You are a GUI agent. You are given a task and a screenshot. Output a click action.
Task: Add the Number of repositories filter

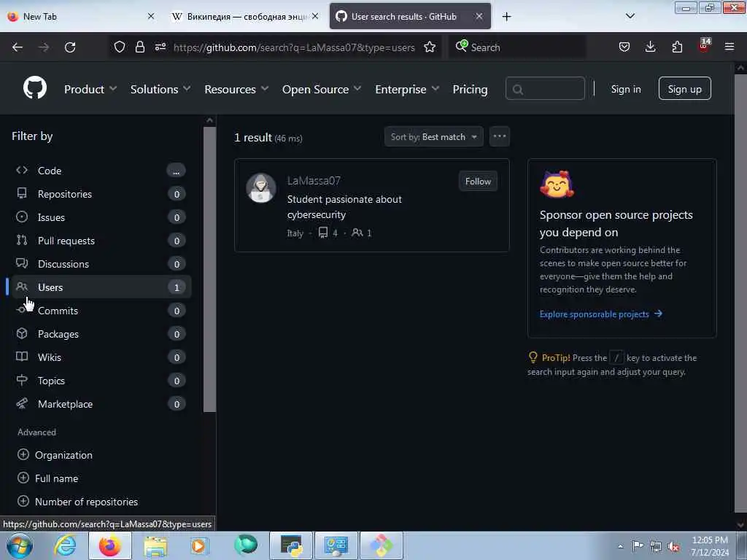coord(77,502)
